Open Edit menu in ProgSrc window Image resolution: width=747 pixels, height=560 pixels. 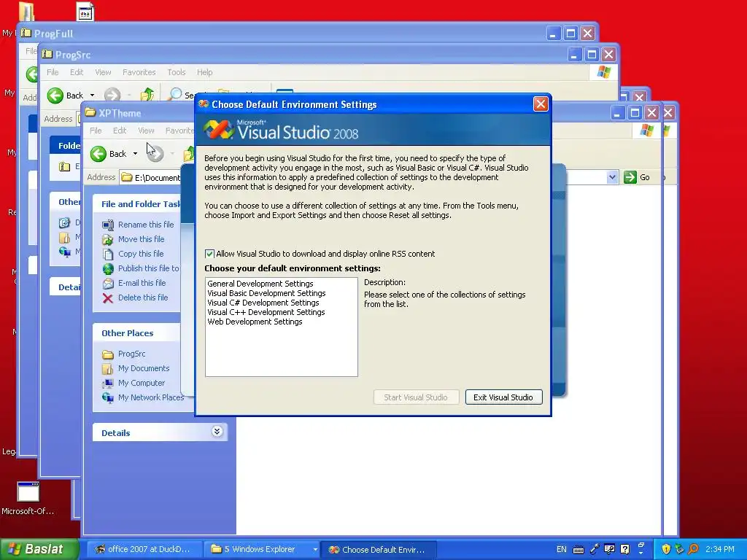click(76, 72)
